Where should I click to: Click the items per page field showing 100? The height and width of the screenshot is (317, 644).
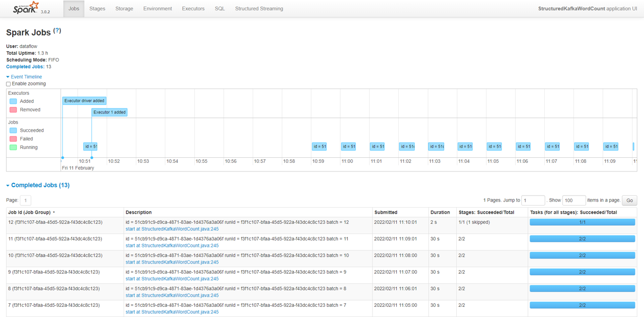(573, 200)
